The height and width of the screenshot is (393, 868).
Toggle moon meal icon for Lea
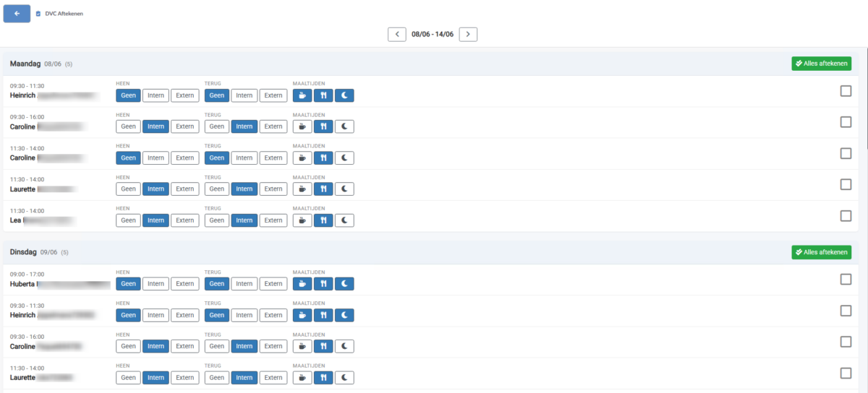pos(344,220)
